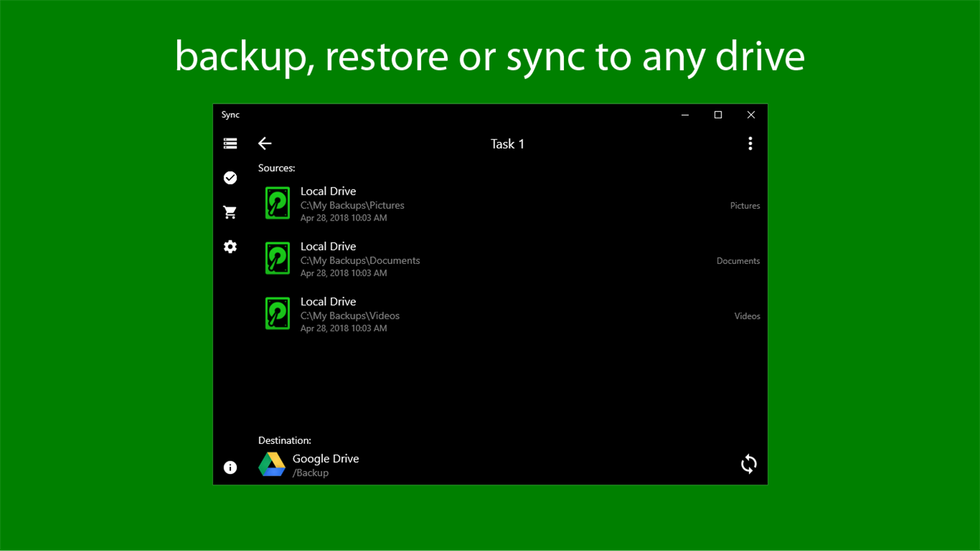Navigate back with the arrow icon

tap(265, 144)
